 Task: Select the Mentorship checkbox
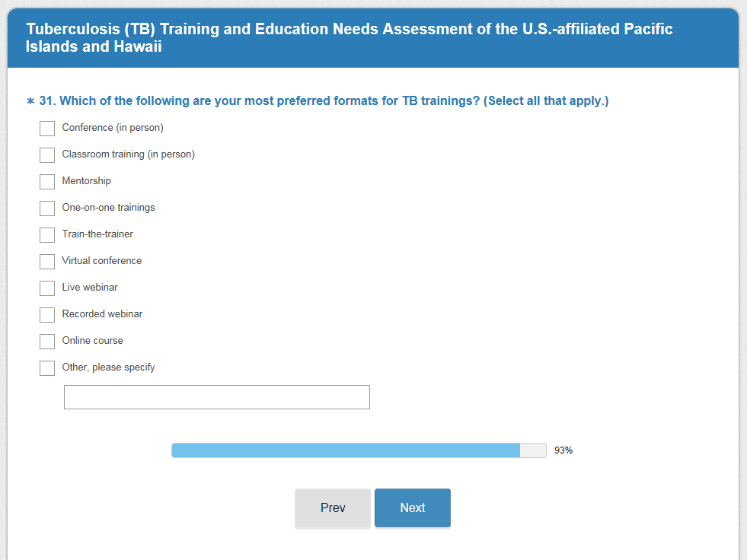[47, 182]
